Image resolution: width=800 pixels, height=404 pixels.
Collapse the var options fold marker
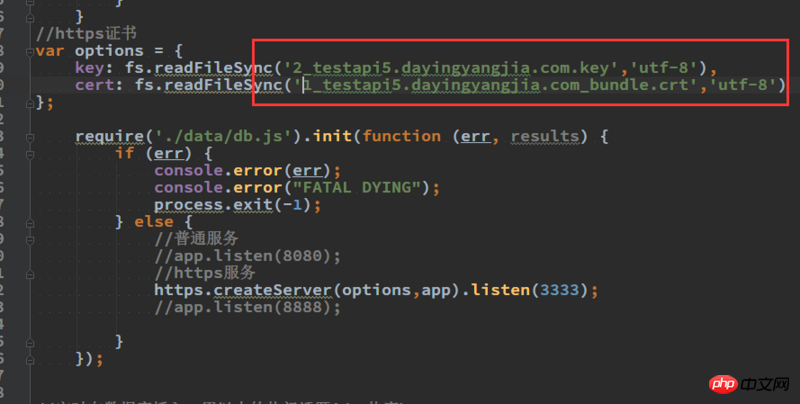click(x=30, y=52)
